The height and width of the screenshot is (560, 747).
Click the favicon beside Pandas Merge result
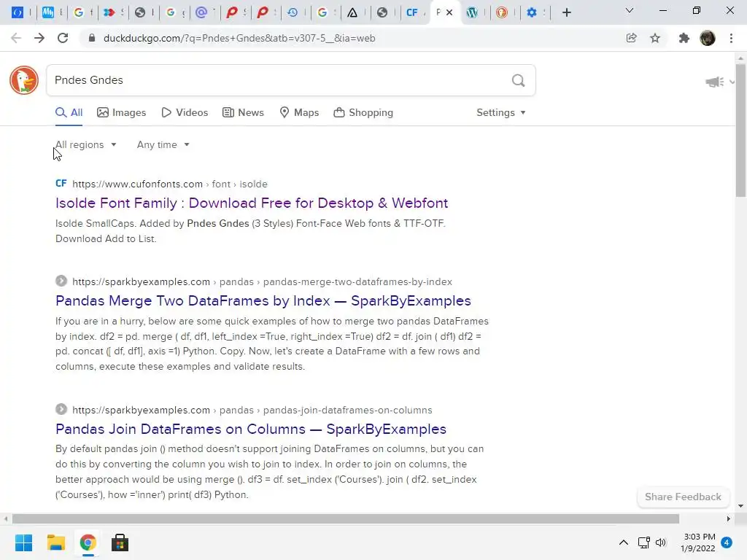tap(61, 281)
